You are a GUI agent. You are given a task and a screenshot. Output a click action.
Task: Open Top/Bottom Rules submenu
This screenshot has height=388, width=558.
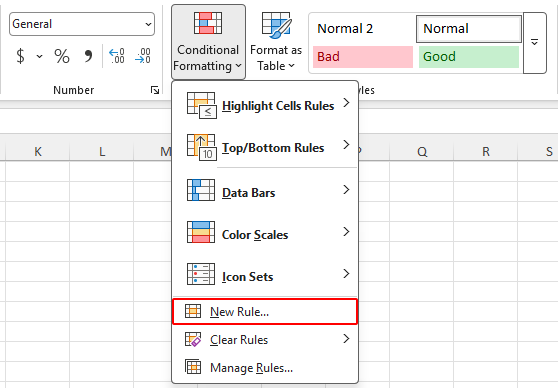coord(265,147)
